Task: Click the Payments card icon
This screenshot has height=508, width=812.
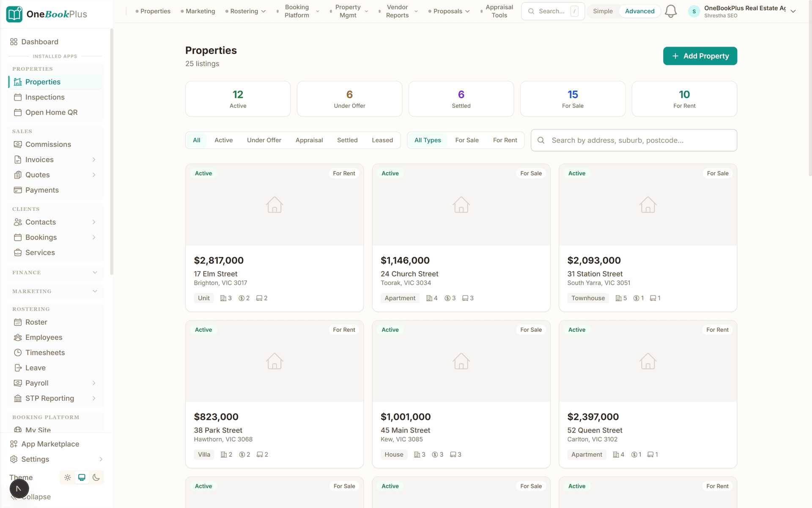Action: pos(18,190)
